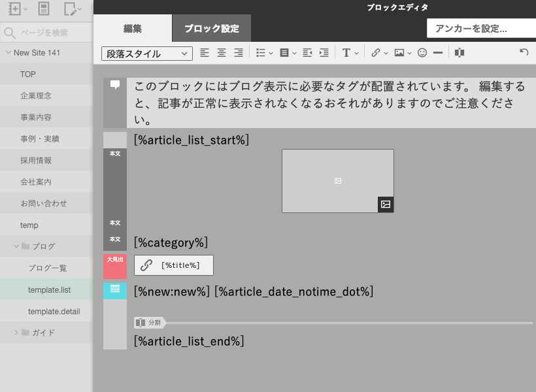536x392 pixels.
Task: Click the add new page icon
Action: point(14,8)
